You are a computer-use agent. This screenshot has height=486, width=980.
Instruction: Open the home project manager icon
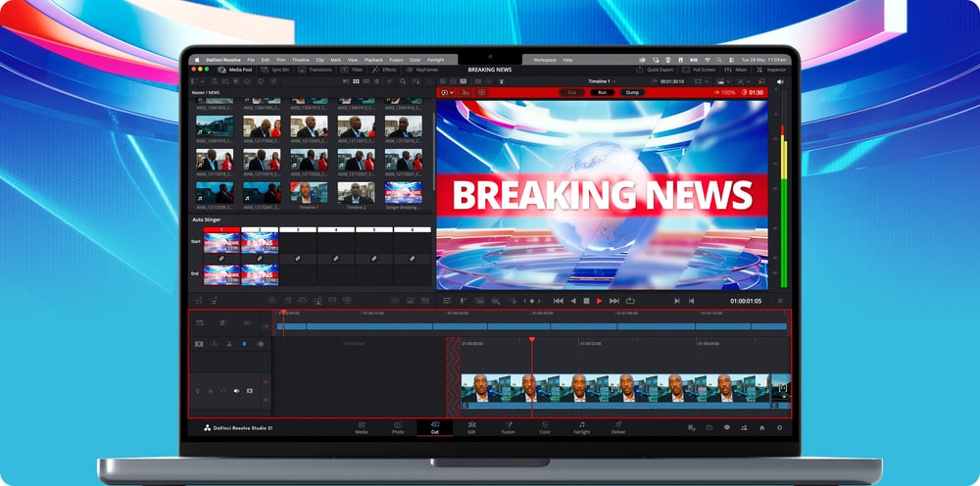761,428
